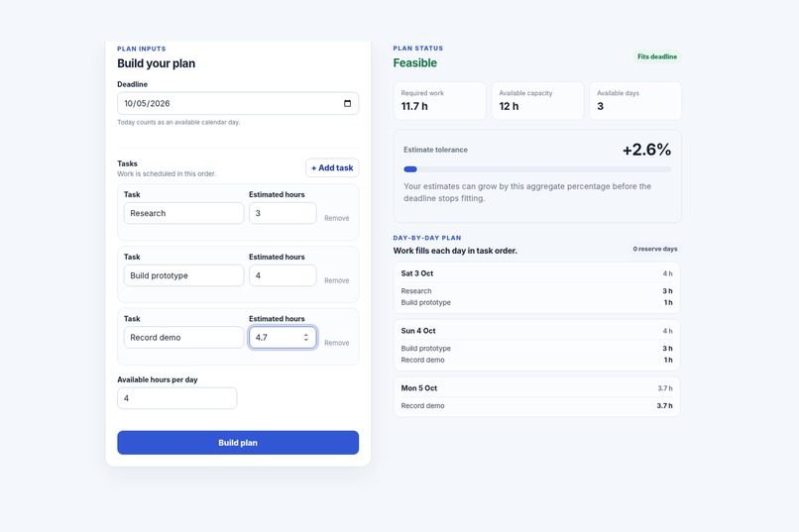Select the Available days 3 card
The height and width of the screenshot is (532, 799).
635,101
